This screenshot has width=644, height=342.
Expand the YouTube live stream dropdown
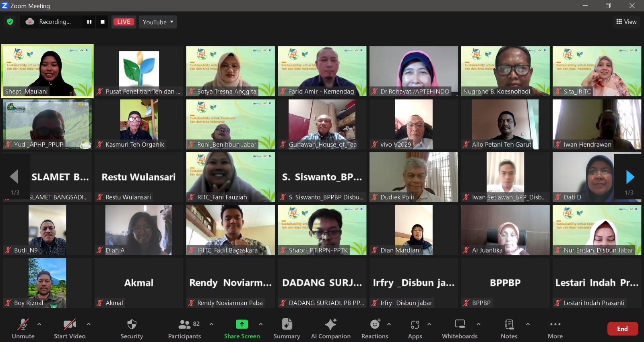pyautogui.click(x=158, y=22)
